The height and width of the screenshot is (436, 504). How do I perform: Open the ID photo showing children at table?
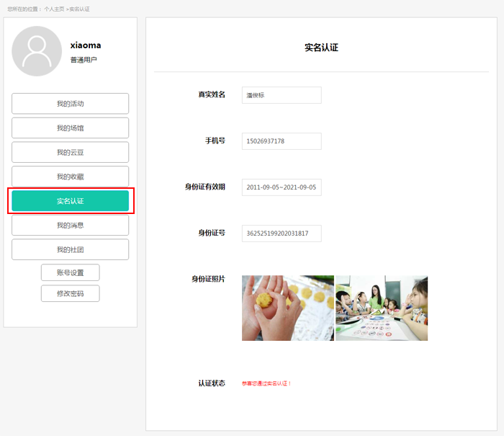coord(382,308)
